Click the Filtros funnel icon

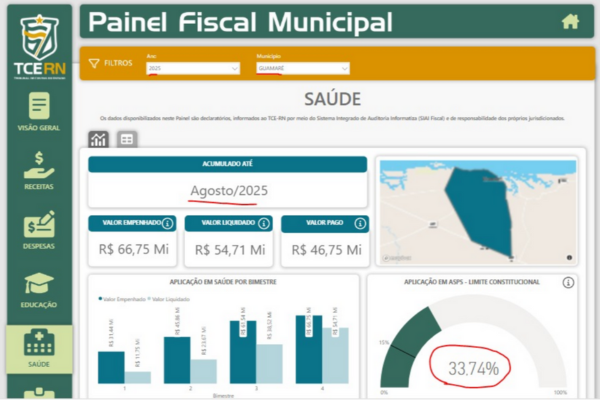tap(94, 63)
